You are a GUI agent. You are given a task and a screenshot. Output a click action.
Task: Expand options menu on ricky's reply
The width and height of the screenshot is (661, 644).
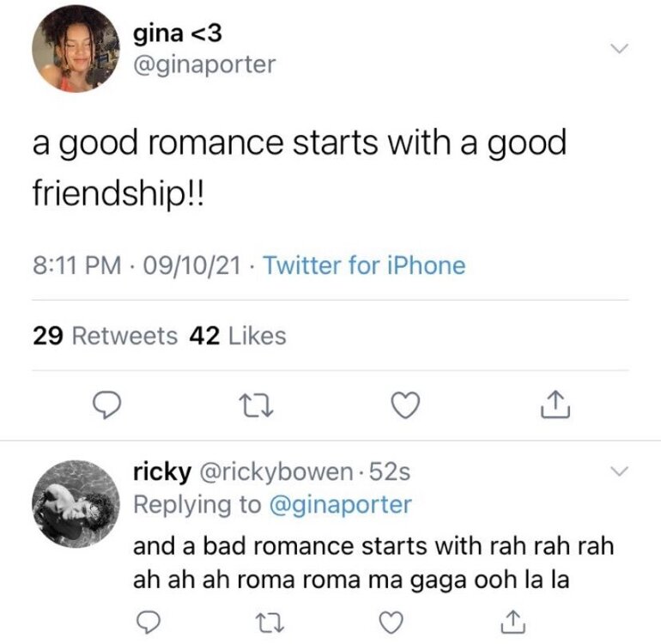coord(618,471)
